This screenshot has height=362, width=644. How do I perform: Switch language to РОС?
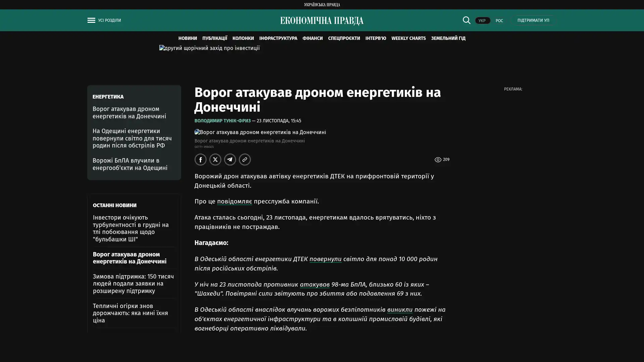[499, 20]
